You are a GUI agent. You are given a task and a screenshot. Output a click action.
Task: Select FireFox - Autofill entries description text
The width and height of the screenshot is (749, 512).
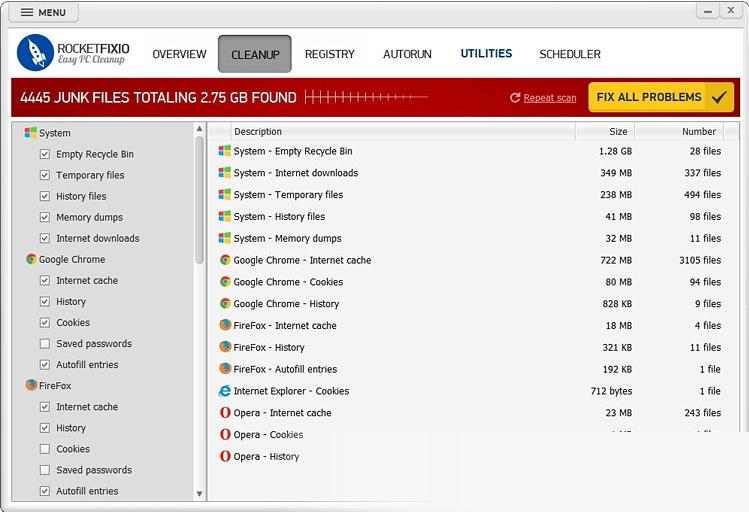pos(285,369)
